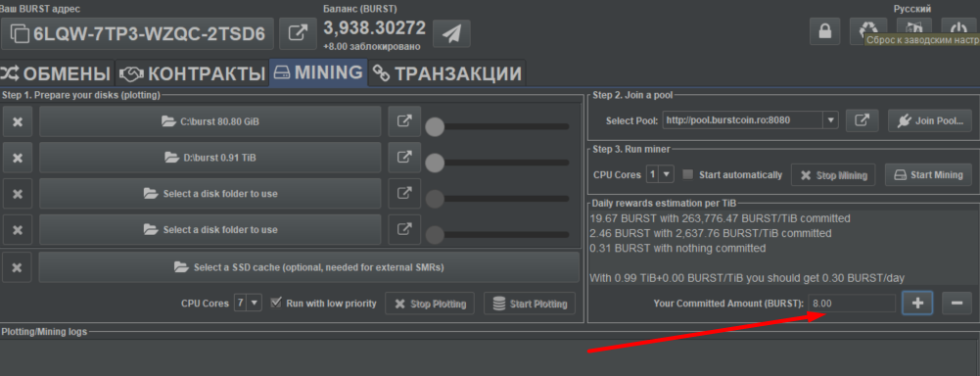Choose folder for D:\burst 0.91 TiB
The image size is (980, 376).
coord(210,158)
